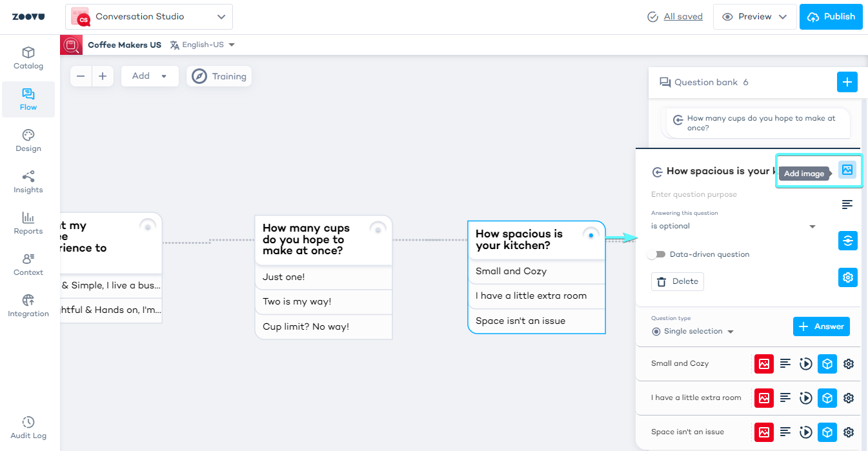
Task: Open the 'is optional' answering dropdown
Action: click(733, 226)
